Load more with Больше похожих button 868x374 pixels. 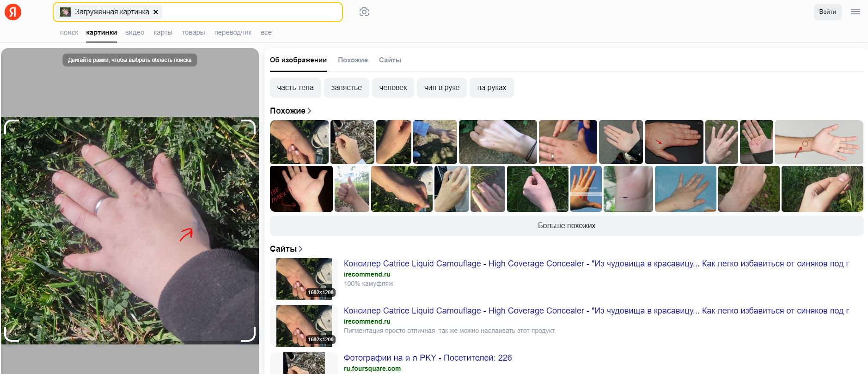567,226
